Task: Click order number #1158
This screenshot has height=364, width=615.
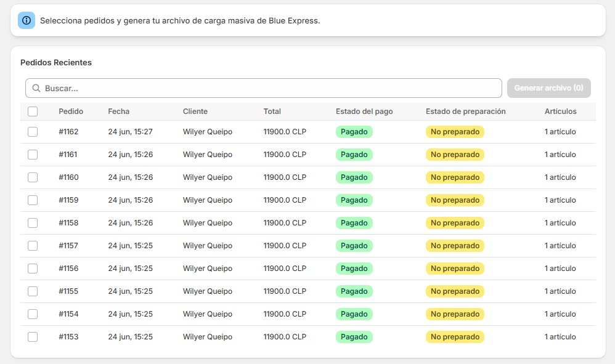Action: click(x=68, y=222)
